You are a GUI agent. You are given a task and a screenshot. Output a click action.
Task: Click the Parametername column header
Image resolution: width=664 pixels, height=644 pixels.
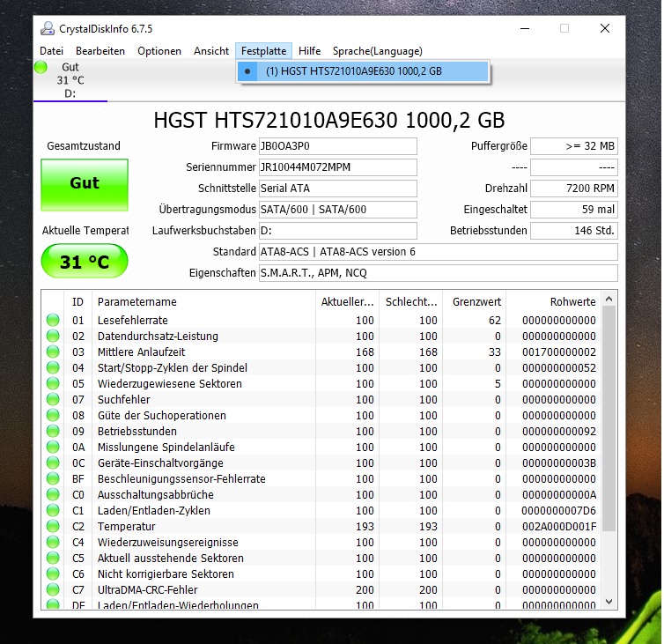click(x=204, y=301)
